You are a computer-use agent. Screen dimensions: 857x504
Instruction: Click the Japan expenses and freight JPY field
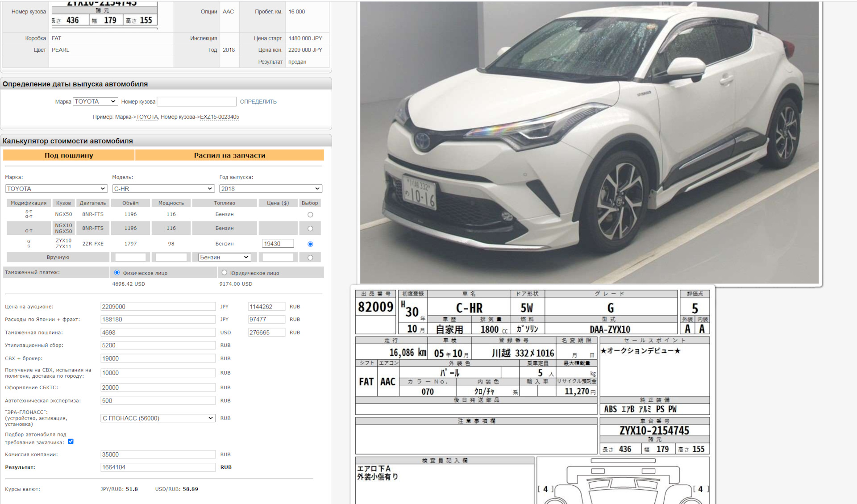(158, 320)
